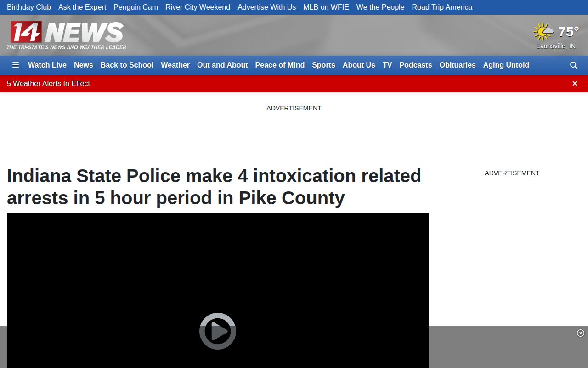Open Watch Live in navigation bar
Viewport: 588px width, 368px height.
coord(47,65)
